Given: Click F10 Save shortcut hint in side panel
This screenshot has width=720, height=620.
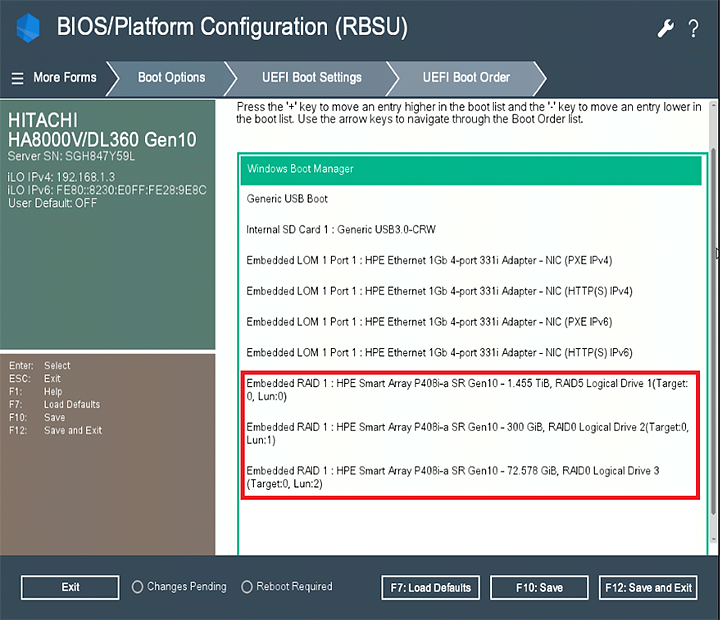Looking at the screenshot, I should (x=37, y=417).
